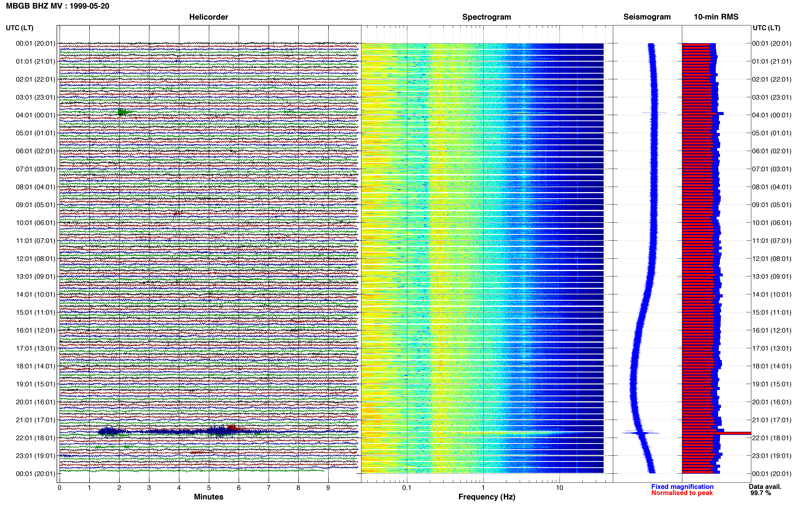Image resolution: width=812 pixels, height=508 pixels.
Task: Click right time label '16:01 (12:01)'
Action: point(772,330)
